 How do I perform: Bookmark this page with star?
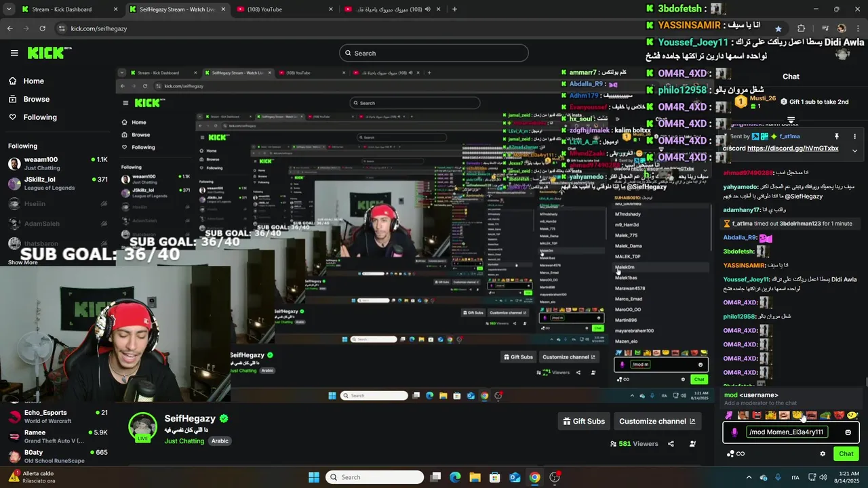coord(778,28)
